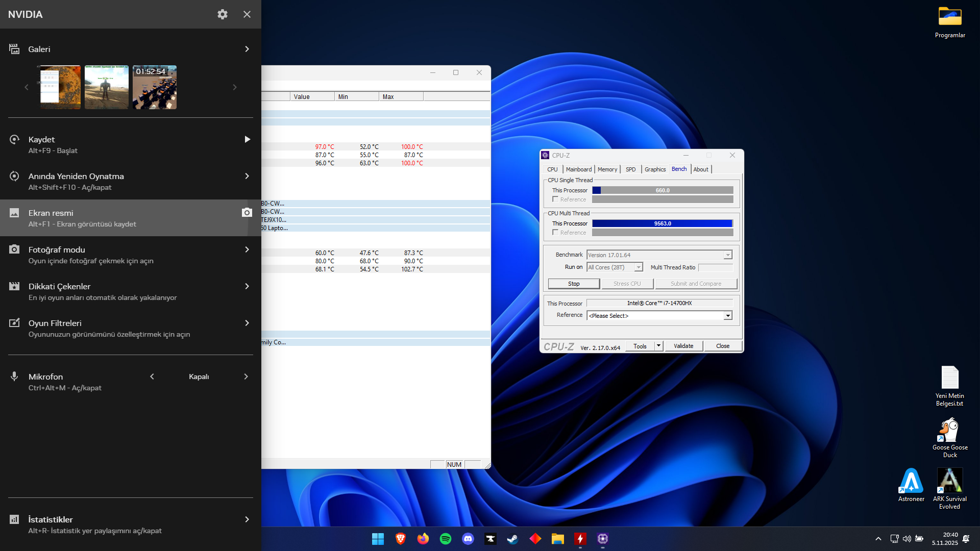Switch to Graphics tab in CPU-Z
Image resolution: width=980 pixels, height=551 pixels.
pyautogui.click(x=655, y=169)
